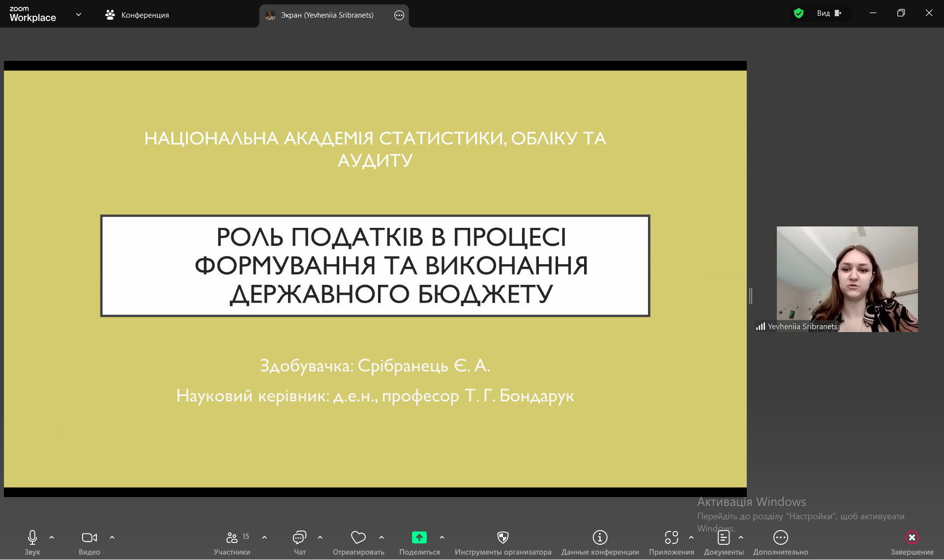Open the Apps icon

[671, 537]
